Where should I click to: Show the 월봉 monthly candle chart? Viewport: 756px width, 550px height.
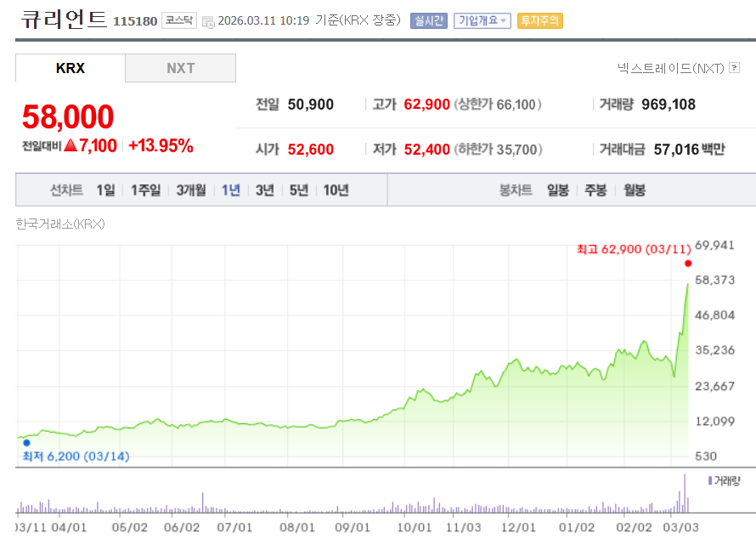pos(635,190)
